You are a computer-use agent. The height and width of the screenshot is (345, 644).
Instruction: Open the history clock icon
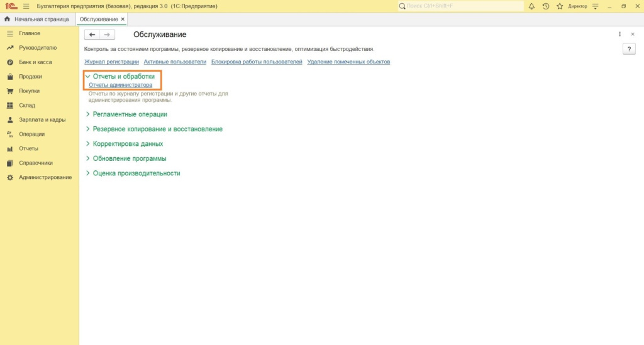[x=545, y=6]
